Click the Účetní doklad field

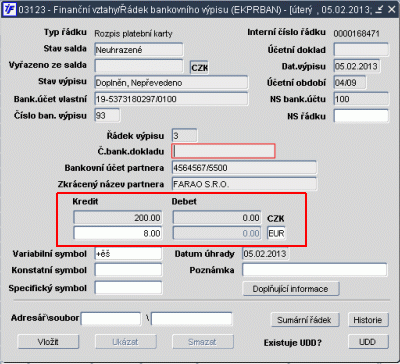361,50
